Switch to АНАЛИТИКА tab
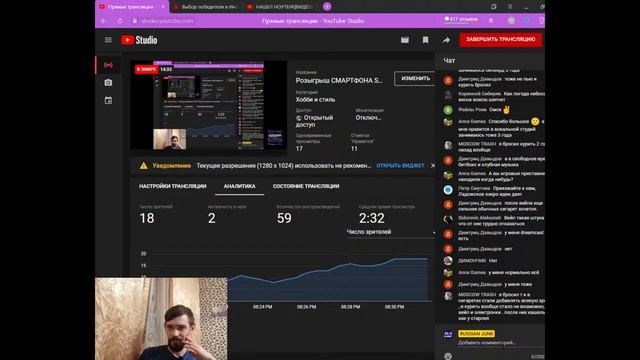The height and width of the screenshot is (360, 640). (x=240, y=186)
